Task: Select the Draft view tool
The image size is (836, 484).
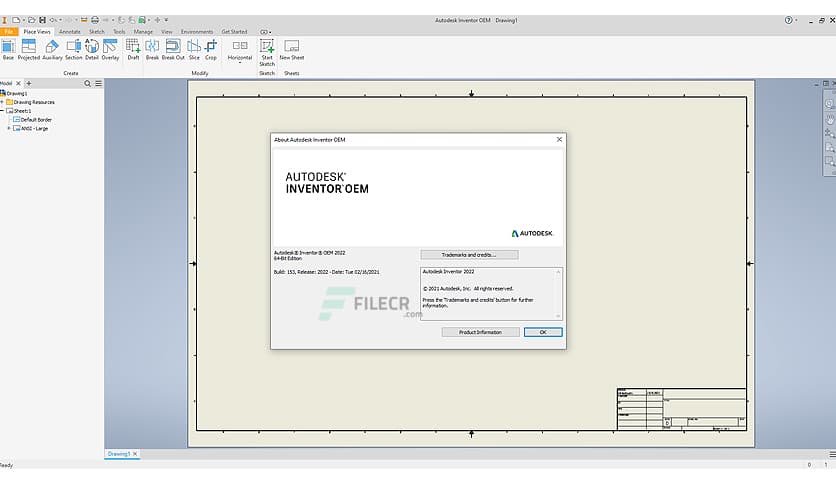Action: (133, 49)
